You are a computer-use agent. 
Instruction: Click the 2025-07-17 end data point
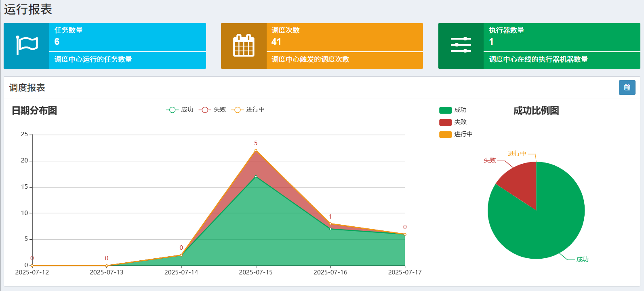click(405, 234)
